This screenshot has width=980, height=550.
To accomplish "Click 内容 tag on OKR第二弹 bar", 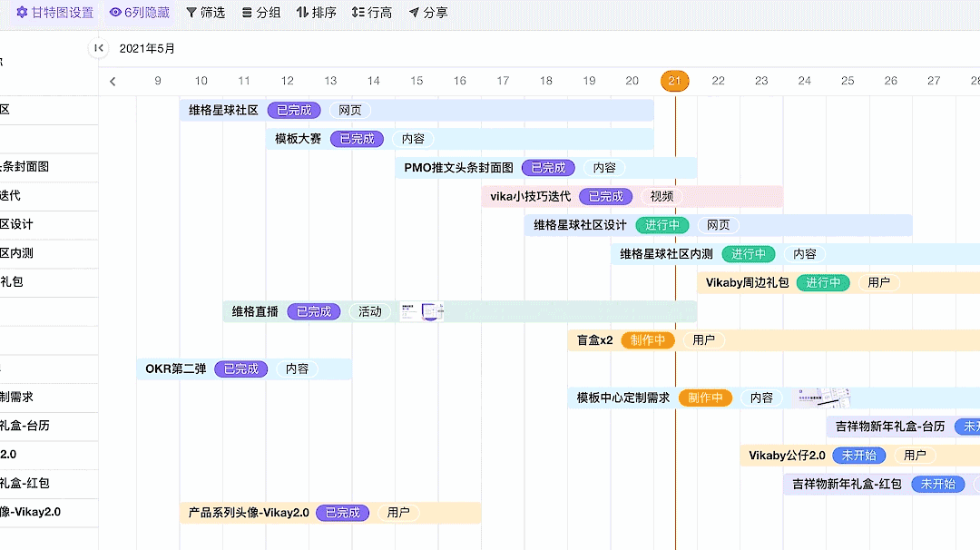I will [x=297, y=368].
